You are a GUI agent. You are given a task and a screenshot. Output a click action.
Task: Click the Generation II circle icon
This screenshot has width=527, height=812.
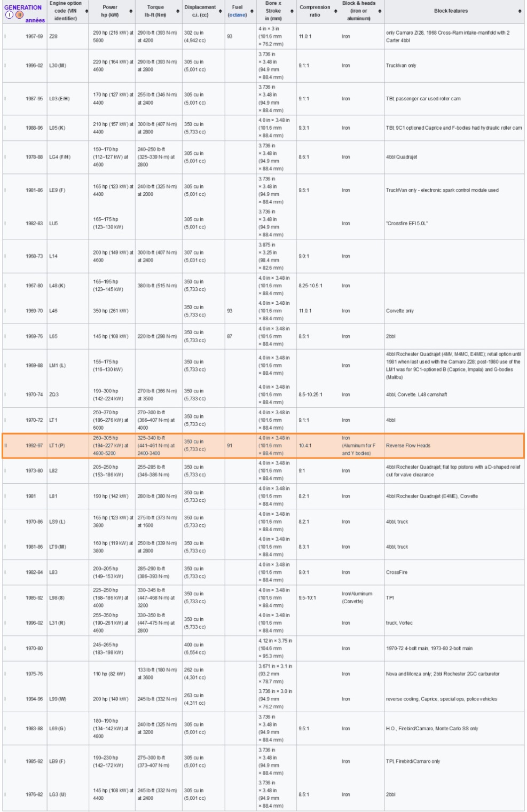click(x=19, y=15)
